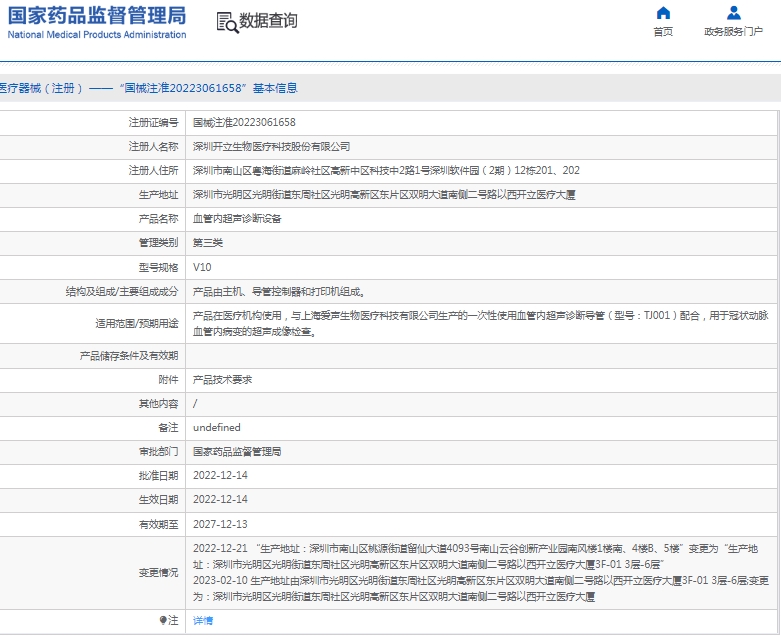Click the 型号规格 row label
The width and height of the screenshot is (781, 643).
pyautogui.click(x=158, y=267)
